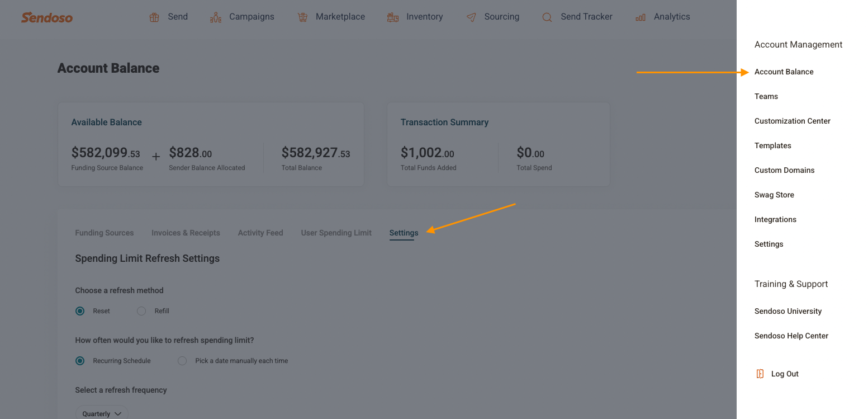Viewport: 868px width, 419px height.
Task: Open Campaigns in top navigation
Action: click(x=252, y=17)
